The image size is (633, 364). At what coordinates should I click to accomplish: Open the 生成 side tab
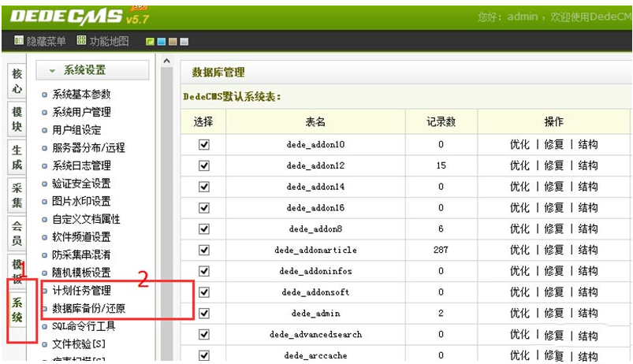click(x=17, y=157)
